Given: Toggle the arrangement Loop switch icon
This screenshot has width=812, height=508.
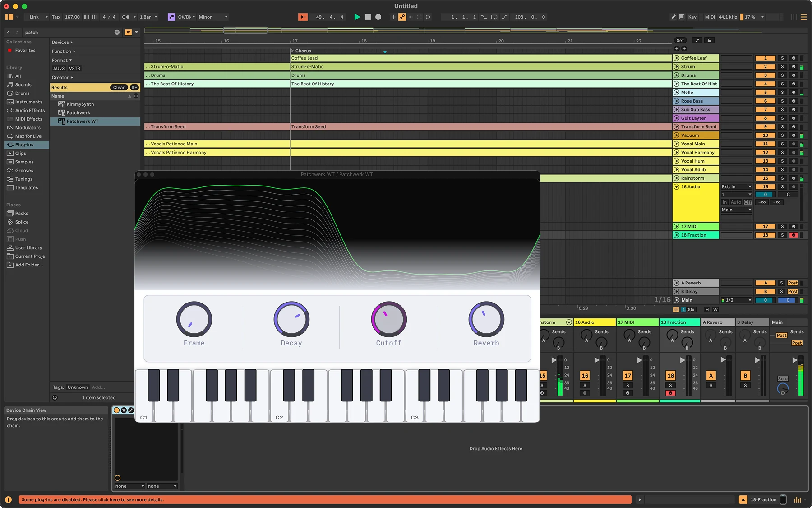Looking at the screenshot, I should (x=494, y=17).
